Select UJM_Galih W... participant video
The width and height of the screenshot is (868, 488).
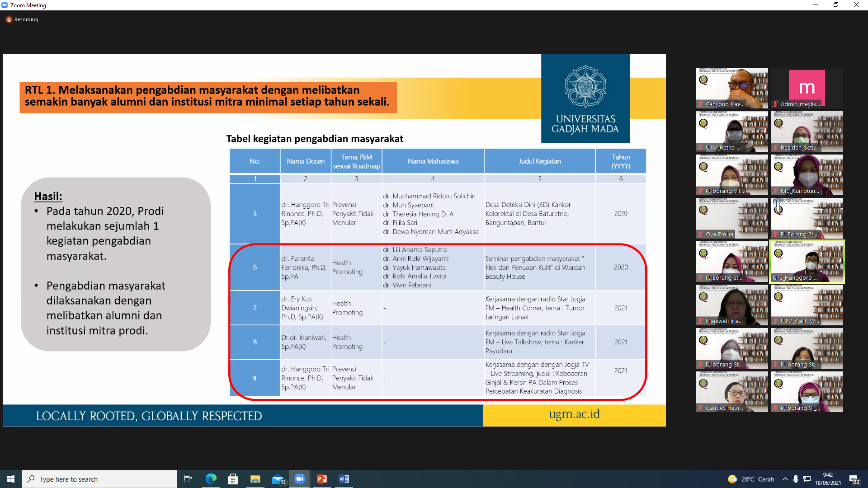(x=807, y=305)
